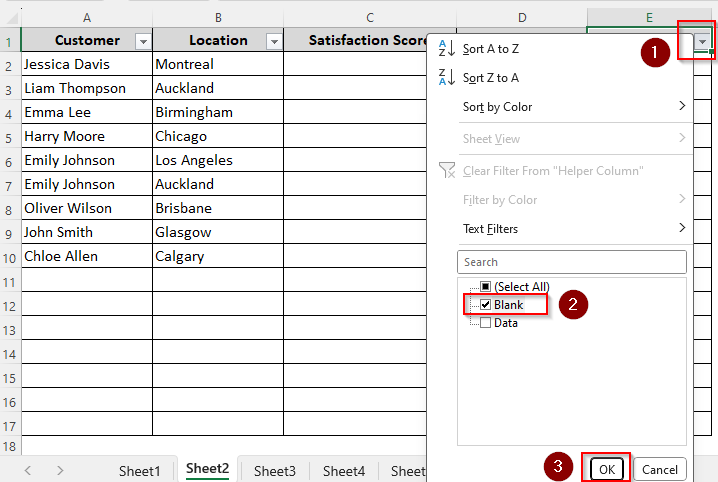The height and width of the screenshot is (482, 718).
Task: Choose Sort A to Z
Action: (x=490, y=49)
